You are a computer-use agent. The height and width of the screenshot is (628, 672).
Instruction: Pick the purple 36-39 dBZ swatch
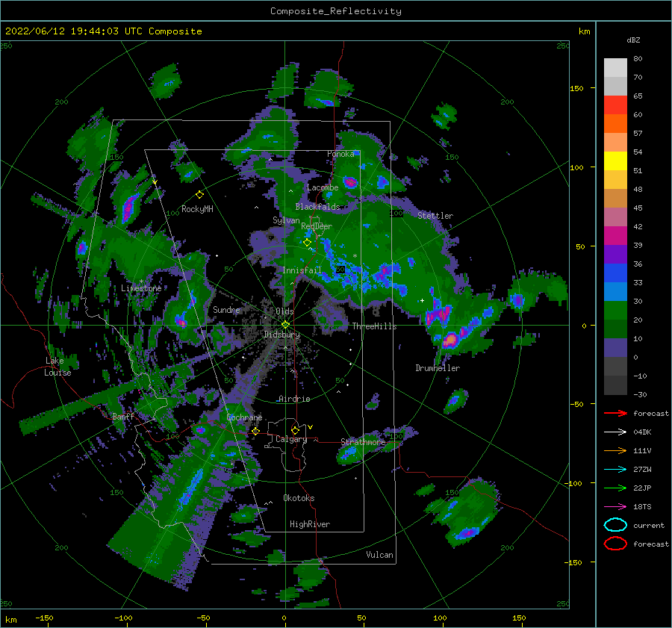tap(615, 255)
